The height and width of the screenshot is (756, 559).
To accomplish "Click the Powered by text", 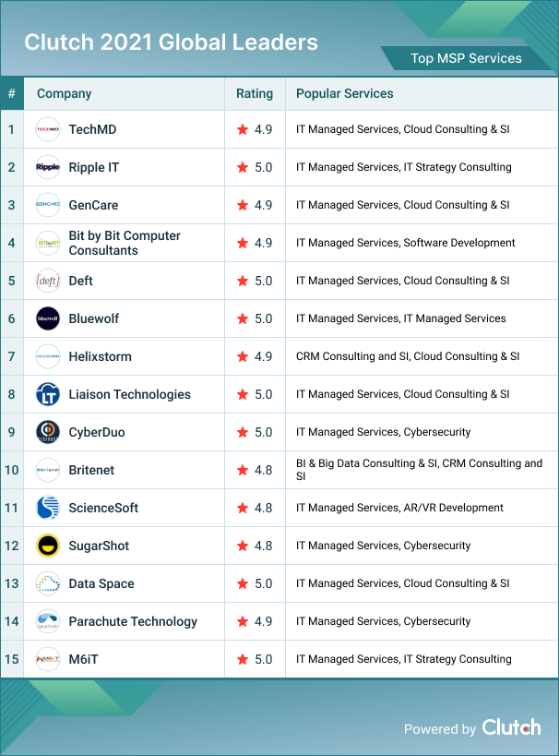I will [439, 729].
